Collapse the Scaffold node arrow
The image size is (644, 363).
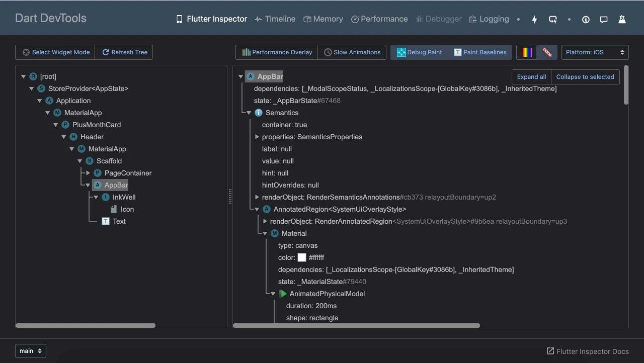79,161
